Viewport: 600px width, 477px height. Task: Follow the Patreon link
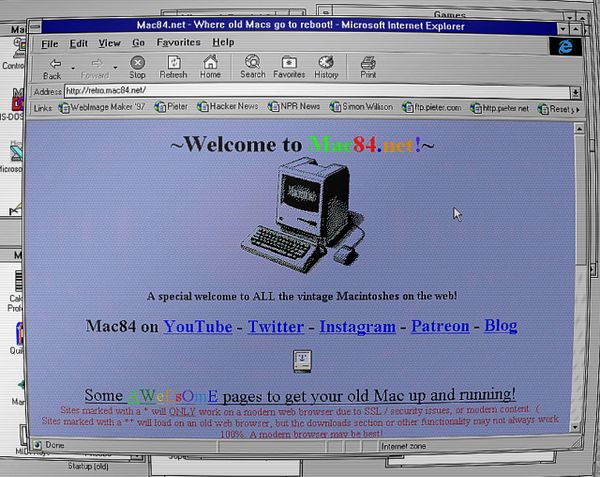(x=440, y=326)
